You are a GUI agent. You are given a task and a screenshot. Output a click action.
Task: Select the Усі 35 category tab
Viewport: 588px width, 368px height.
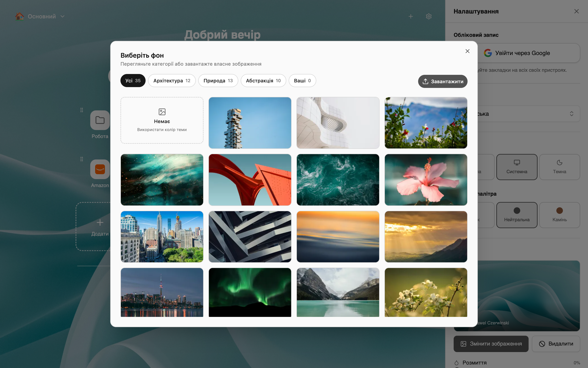tap(133, 81)
